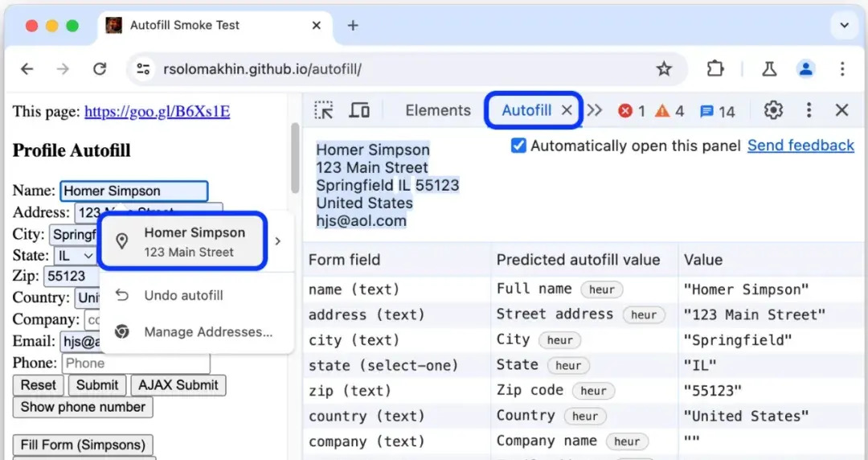Screen dimensions: 868x460
Task: Click the browser address bar URL
Action: (x=262, y=69)
